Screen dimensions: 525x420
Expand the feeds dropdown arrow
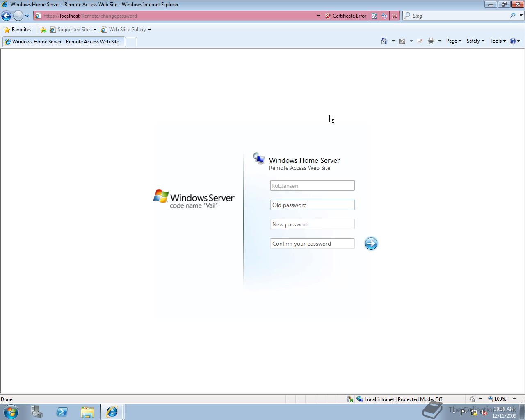click(x=411, y=41)
